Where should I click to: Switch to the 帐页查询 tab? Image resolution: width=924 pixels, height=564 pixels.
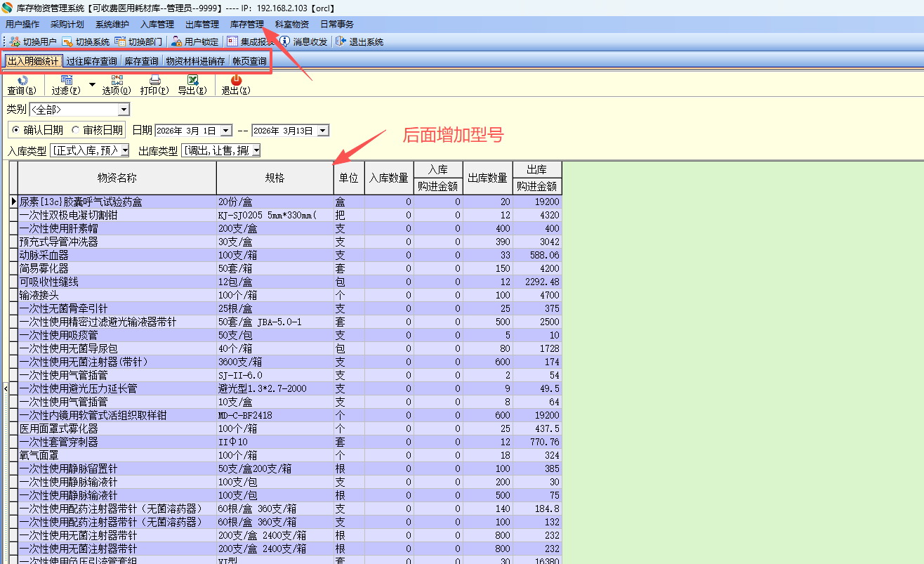(x=250, y=61)
